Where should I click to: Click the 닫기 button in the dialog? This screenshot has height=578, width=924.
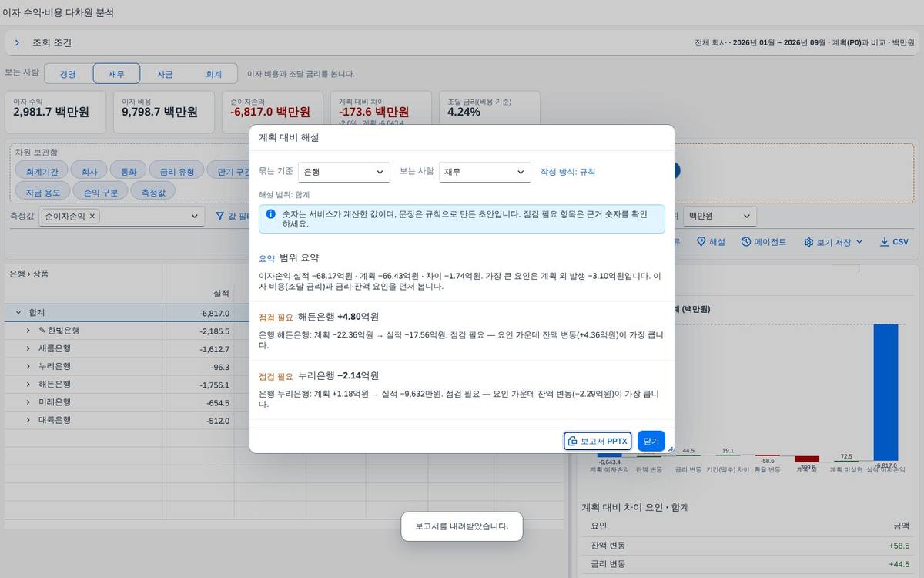(651, 441)
